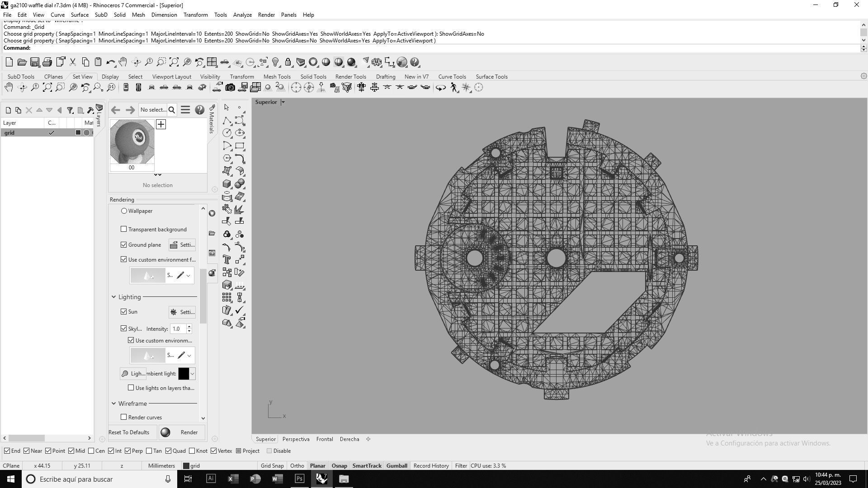Screen dimensions: 868x488
Task: Click the light bulb Hide objects icon
Action: tap(275, 62)
